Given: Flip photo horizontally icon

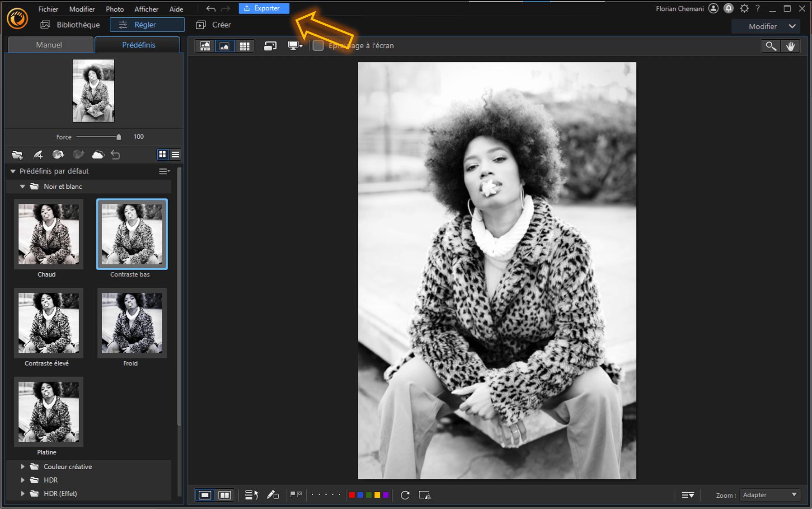Looking at the screenshot, I should click(x=424, y=495).
